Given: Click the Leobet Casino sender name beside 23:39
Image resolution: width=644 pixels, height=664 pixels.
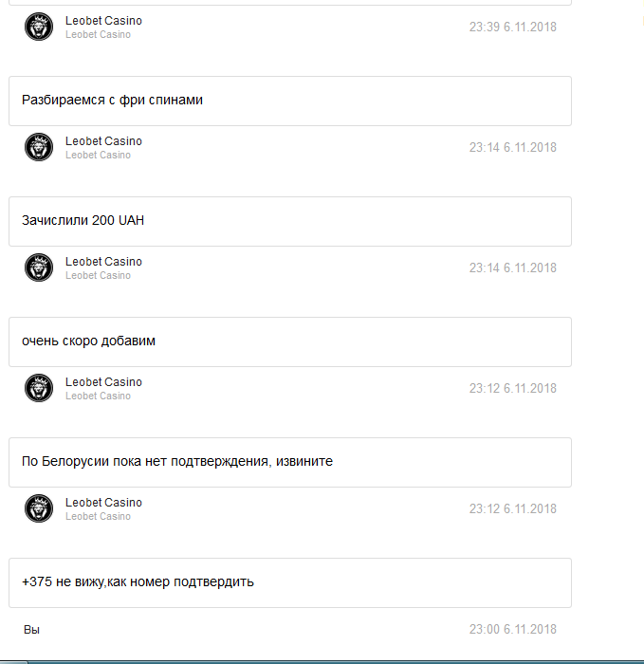Looking at the screenshot, I should [x=103, y=21].
